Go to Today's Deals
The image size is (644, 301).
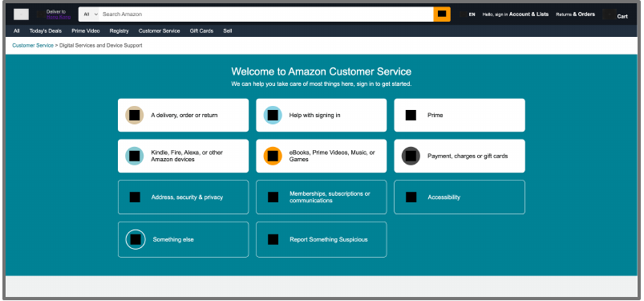tap(46, 31)
